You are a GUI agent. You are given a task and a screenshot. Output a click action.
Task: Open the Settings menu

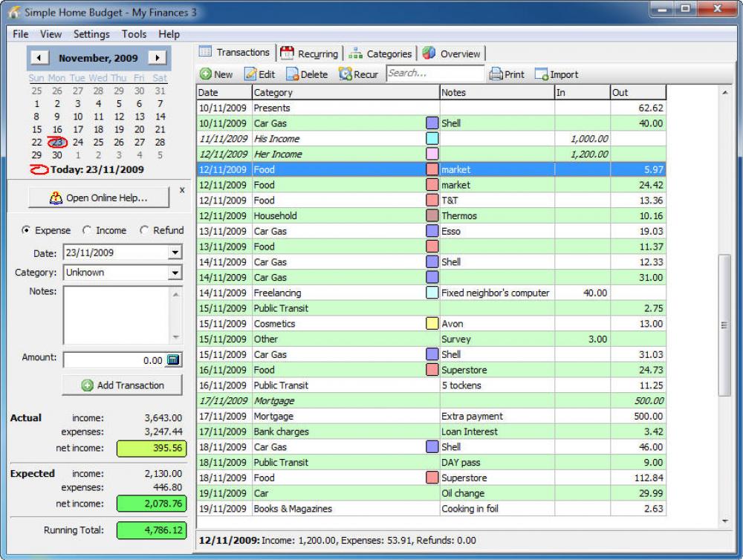click(x=91, y=34)
